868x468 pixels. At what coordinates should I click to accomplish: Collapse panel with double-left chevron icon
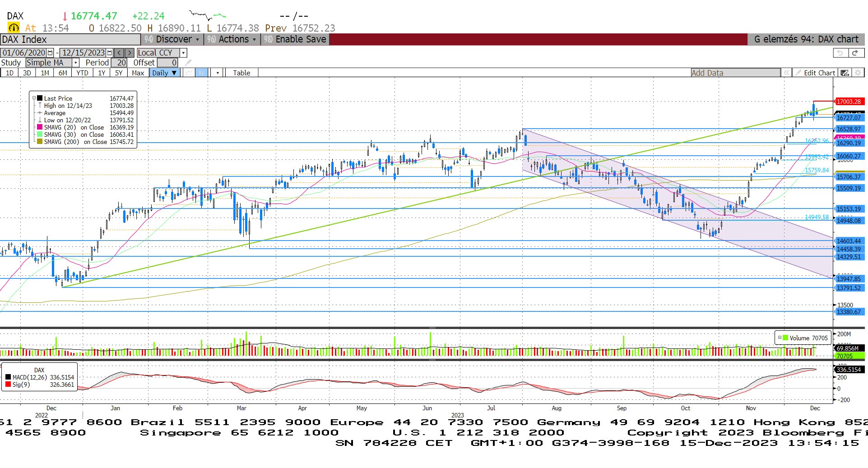click(x=786, y=73)
